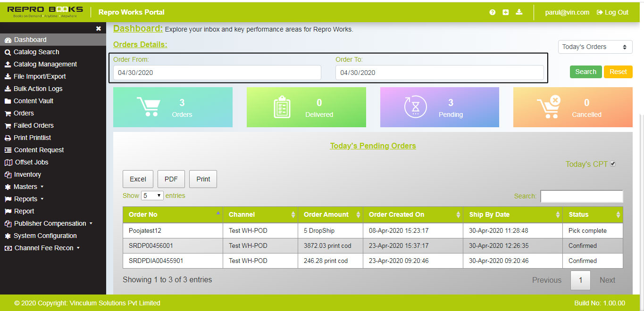Type in the table Search field

(581, 196)
